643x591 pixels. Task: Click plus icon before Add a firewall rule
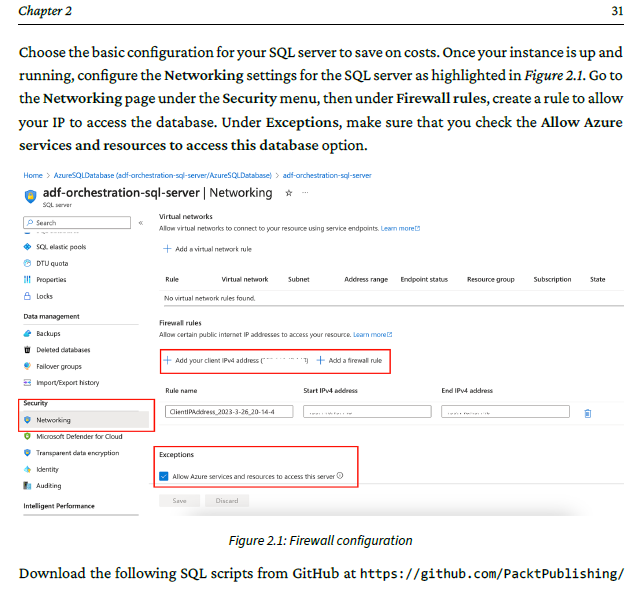tap(321, 360)
